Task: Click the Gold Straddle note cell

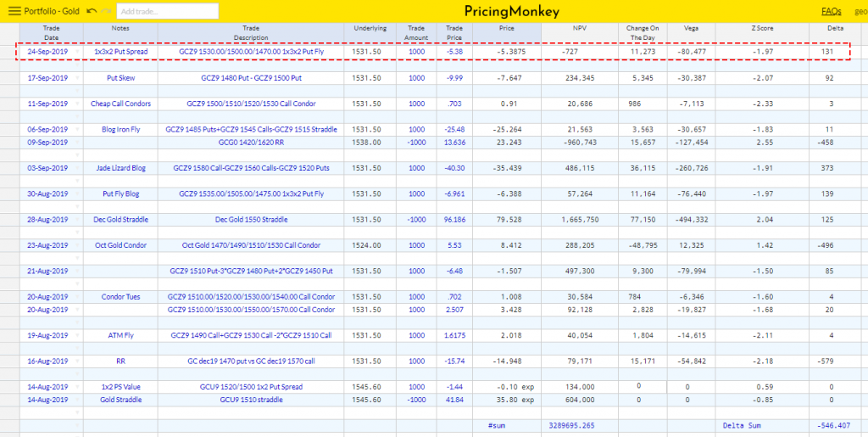Action: click(120, 400)
